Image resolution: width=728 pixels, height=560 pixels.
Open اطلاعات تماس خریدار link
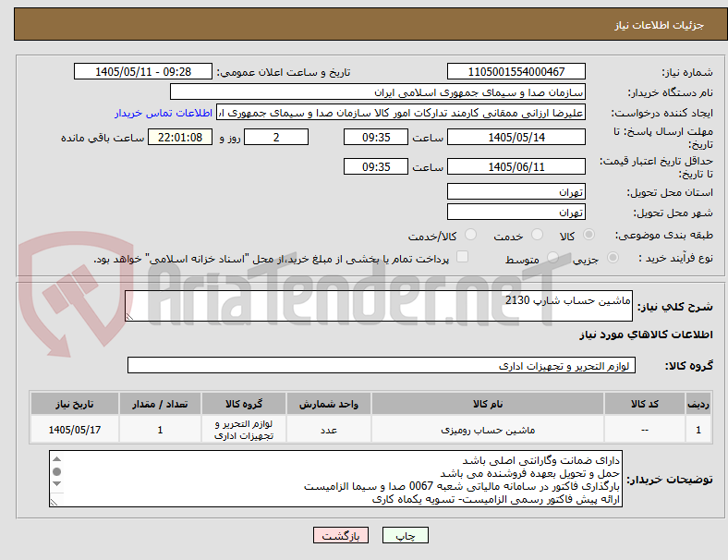tap(164, 113)
